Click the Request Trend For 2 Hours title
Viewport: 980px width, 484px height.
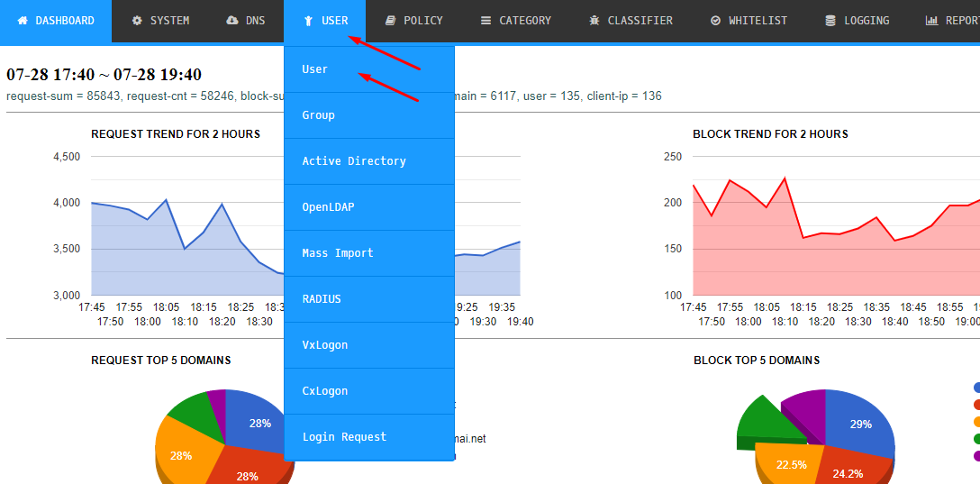click(x=176, y=134)
